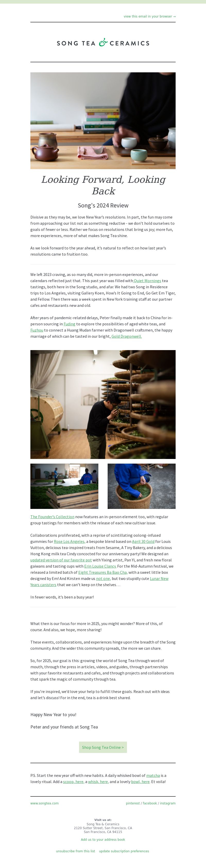206x868 pixels.
Task: Open the tea table hero photo
Action: (103, 121)
